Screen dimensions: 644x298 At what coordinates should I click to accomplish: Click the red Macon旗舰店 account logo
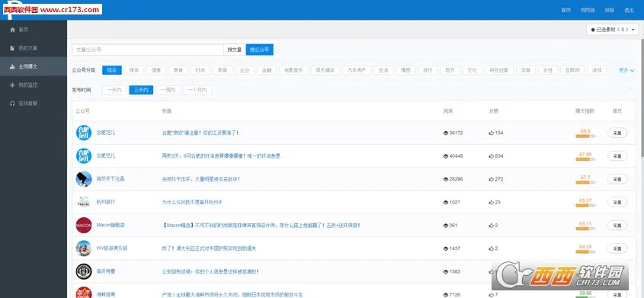(84, 225)
